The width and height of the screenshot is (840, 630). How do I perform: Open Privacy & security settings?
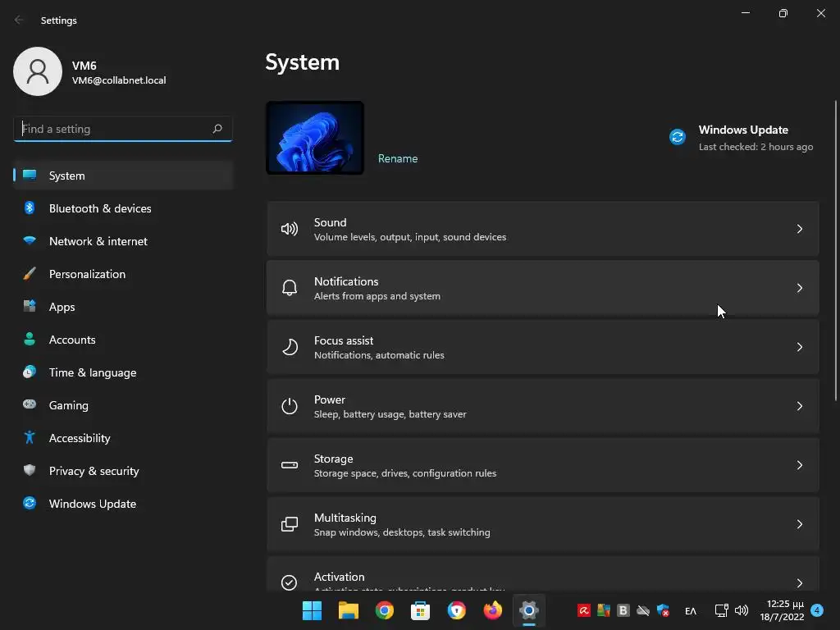pos(123,471)
